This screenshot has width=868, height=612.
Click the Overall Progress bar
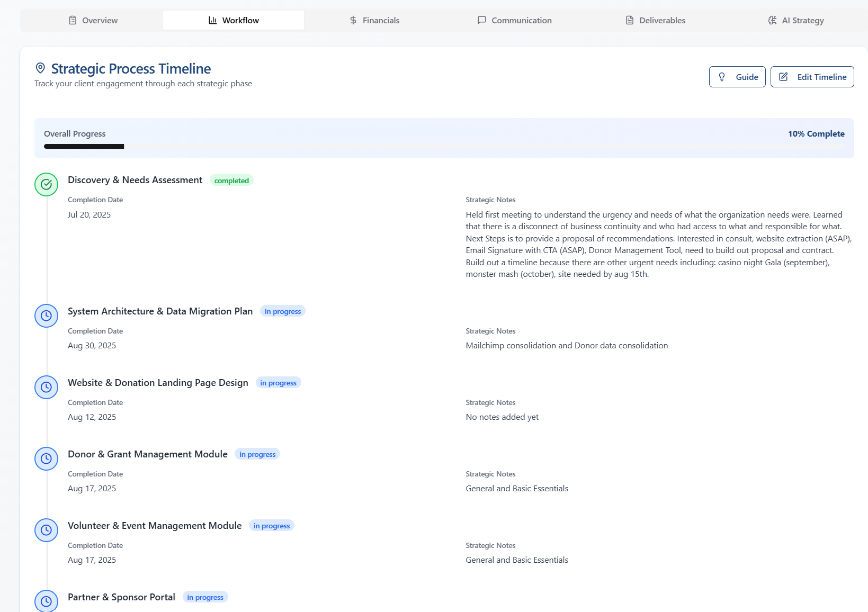tap(444, 147)
